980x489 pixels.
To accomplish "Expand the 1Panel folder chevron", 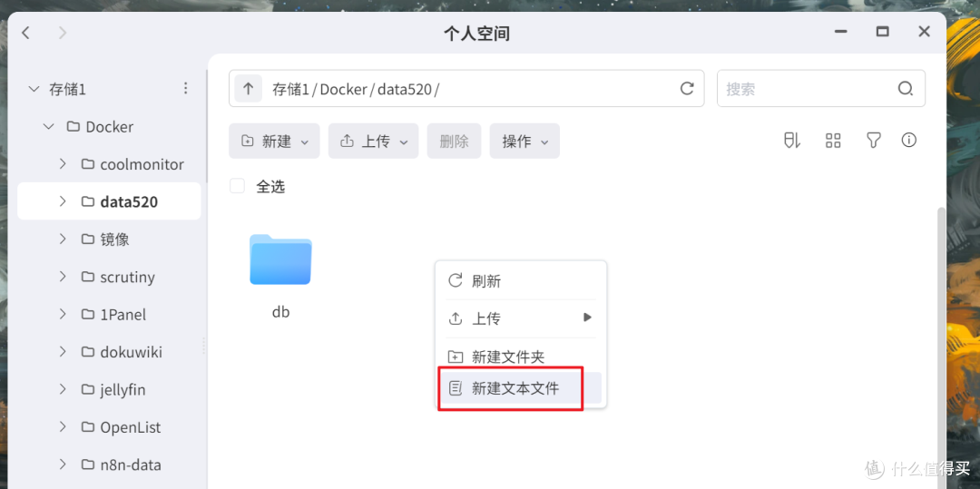I will [x=63, y=314].
